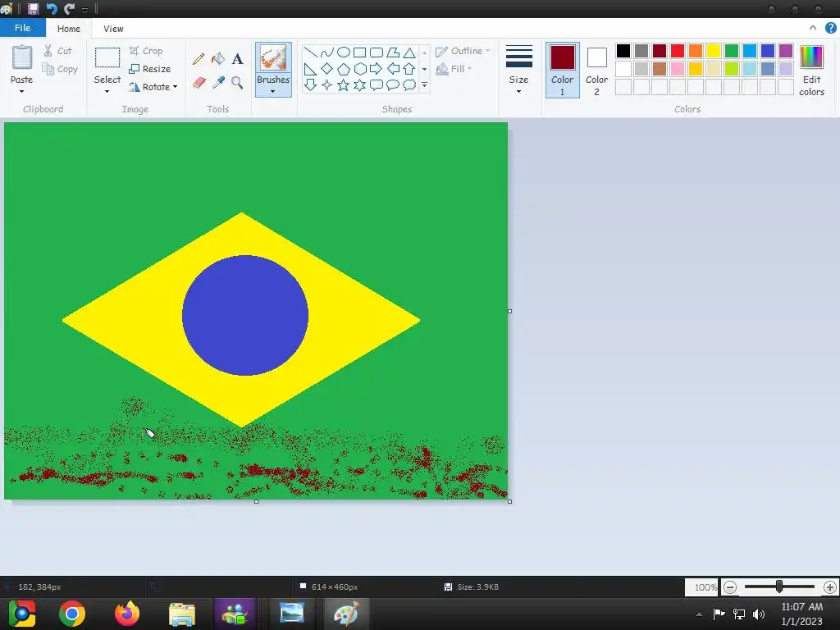Choose the Up arrow shape
This screenshot has width=840, height=630.
(x=409, y=69)
